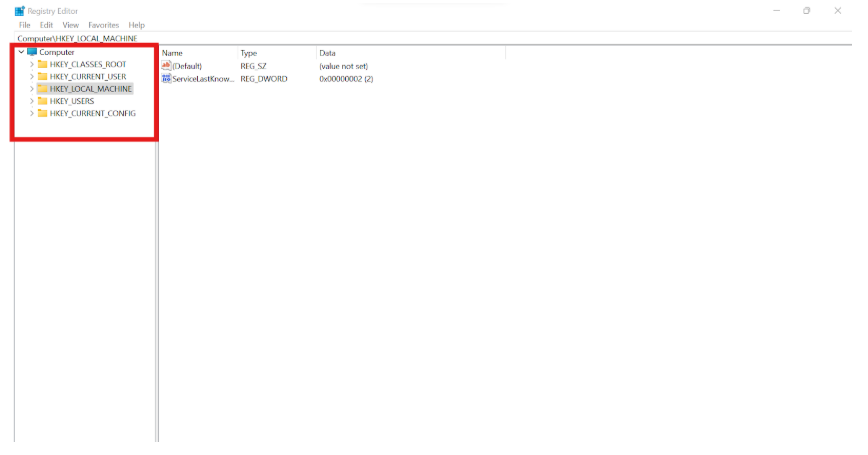This screenshot has width=868, height=455.
Task: Select the HKEY_CLASSES_ROOT label
Action: coord(88,64)
